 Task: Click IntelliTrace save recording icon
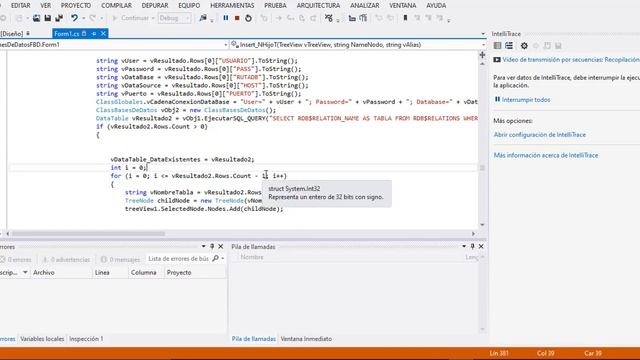pos(558,46)
